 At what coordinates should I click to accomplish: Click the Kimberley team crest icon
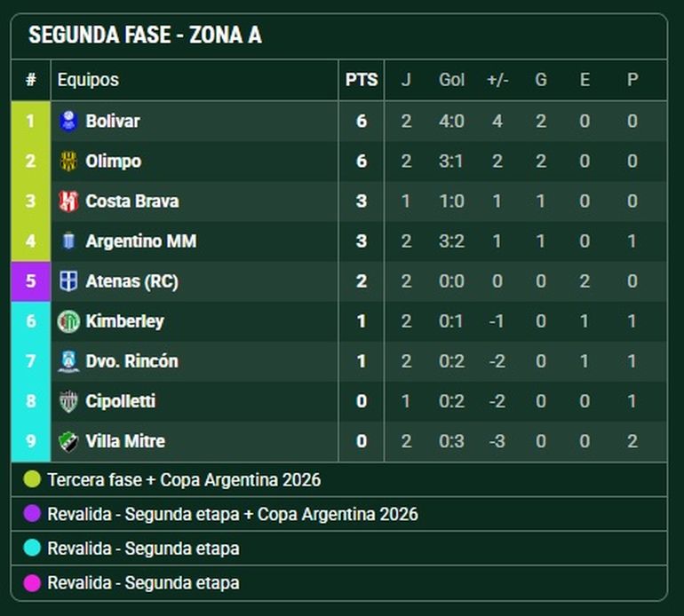pyautogui.click(x=68, y=321)
